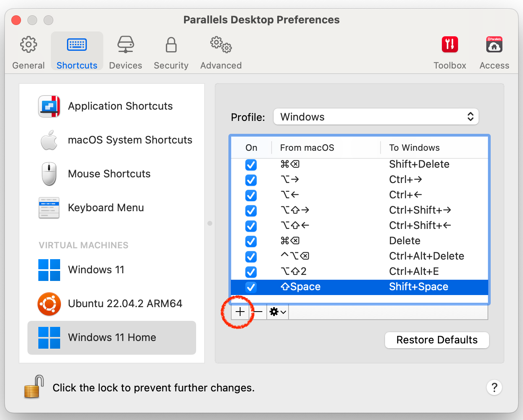
Task: Select macOS System Shortcuts
Action: [x=112, y=140]
